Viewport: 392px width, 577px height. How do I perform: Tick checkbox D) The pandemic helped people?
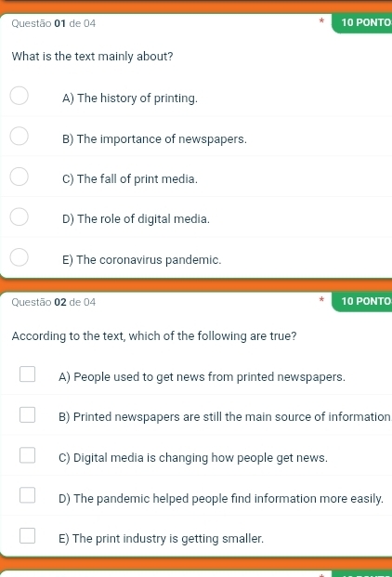[28, 495]
